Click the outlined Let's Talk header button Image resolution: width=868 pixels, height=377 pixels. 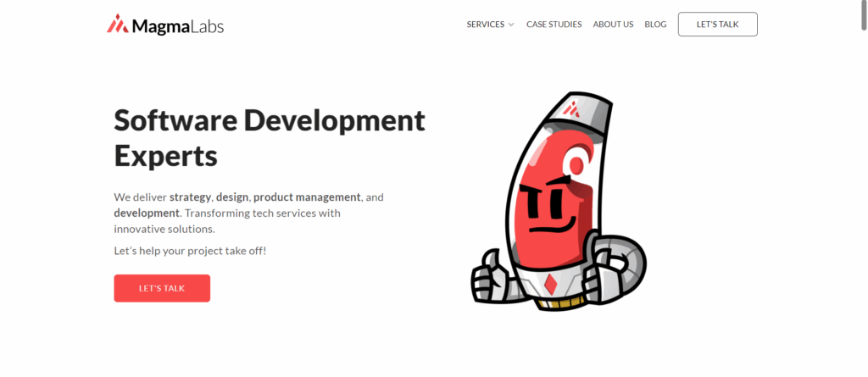[717, 25]
